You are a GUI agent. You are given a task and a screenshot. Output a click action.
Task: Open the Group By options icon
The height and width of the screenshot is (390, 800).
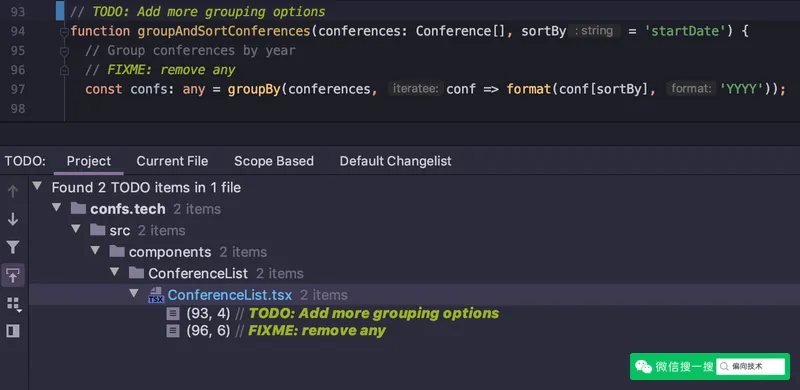[14, 305]
